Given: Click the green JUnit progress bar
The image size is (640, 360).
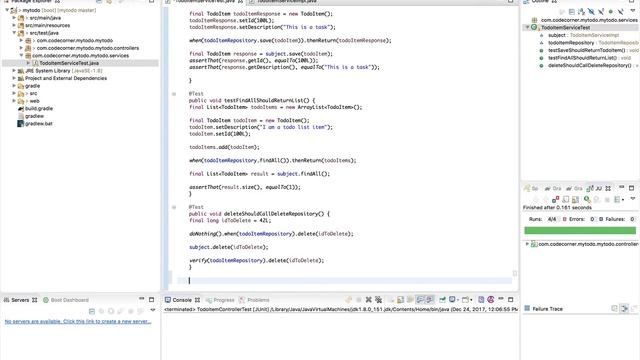Looking at the screenshot, I should 580,231.
